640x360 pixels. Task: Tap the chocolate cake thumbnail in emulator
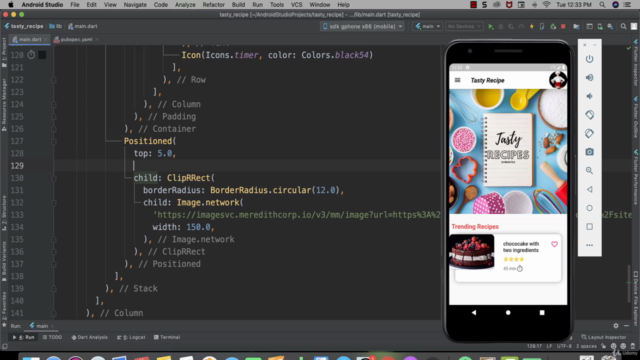[x=472, y=252]
